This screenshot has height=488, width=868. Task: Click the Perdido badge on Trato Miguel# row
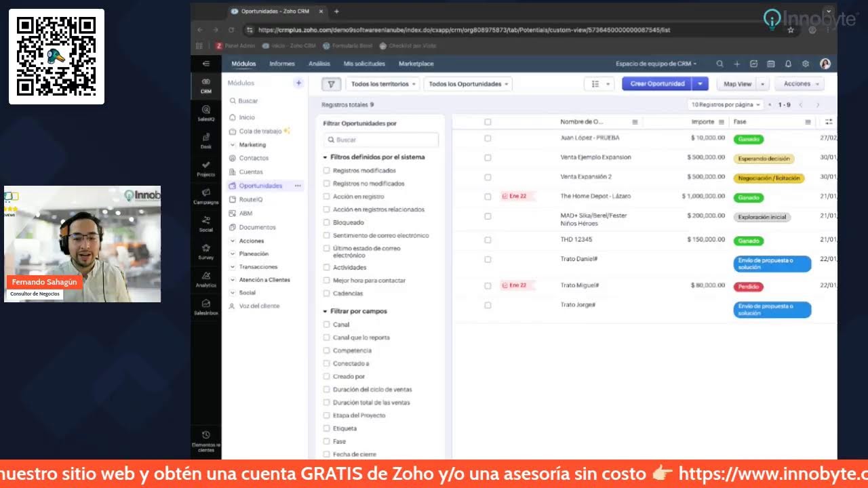[749, 287]
